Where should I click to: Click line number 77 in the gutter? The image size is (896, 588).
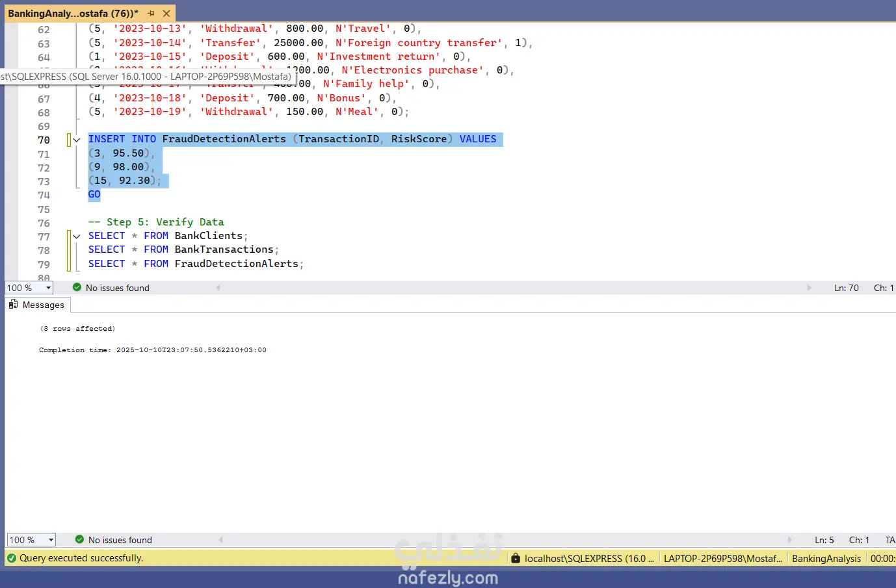[44, 236]
